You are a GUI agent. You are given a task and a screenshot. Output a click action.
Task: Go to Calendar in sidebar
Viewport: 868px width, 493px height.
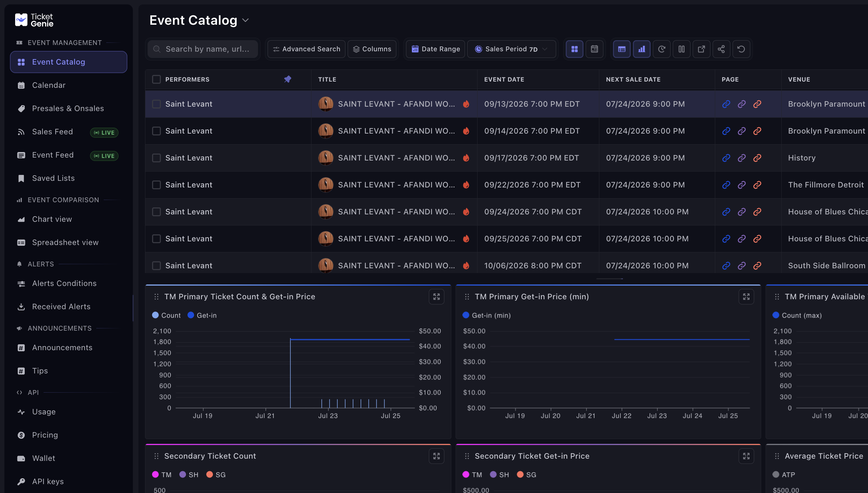tap(69, 85)
